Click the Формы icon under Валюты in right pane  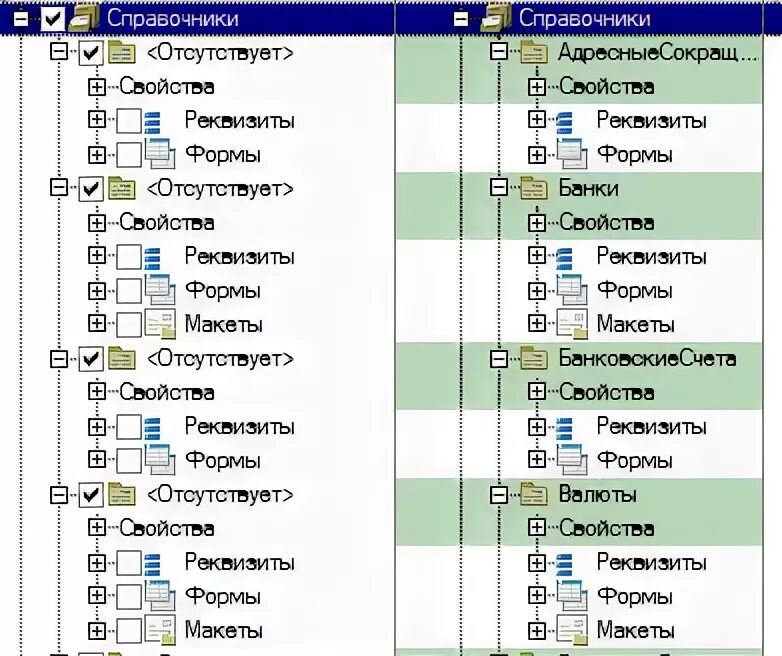(571, 596)
